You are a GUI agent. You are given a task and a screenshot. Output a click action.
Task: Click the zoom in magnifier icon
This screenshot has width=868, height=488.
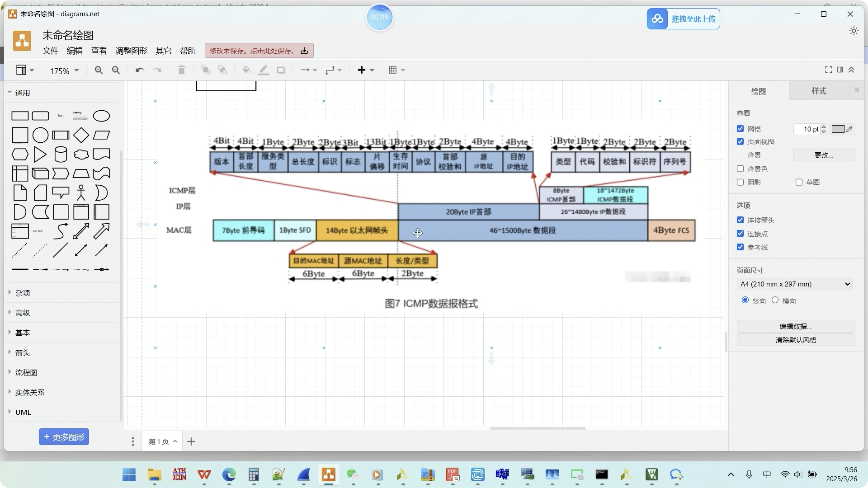(99, 70)
